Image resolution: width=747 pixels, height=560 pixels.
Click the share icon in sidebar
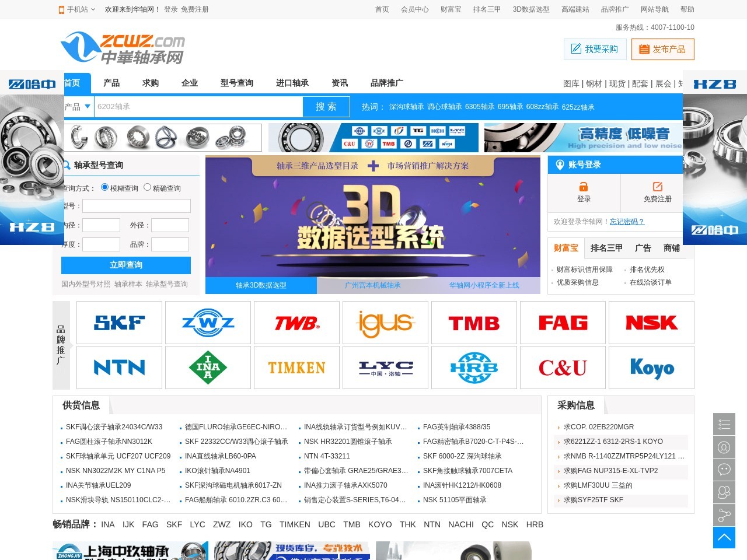coord(724,515)
